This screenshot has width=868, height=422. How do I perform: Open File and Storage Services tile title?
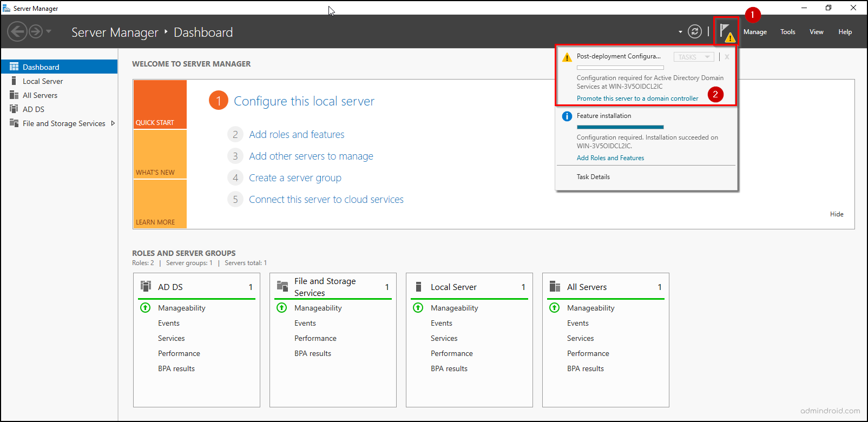325,287
